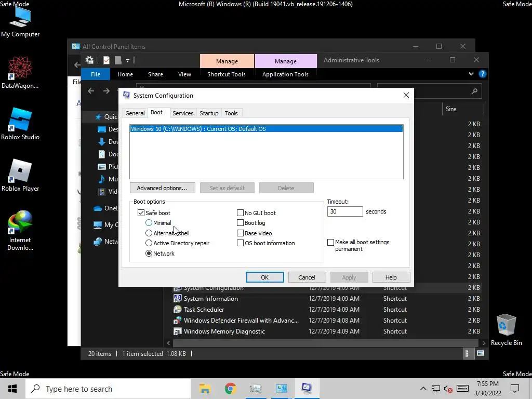Open the View ribbon tab
The image size is (532, 399).
[x=184, y=74]
